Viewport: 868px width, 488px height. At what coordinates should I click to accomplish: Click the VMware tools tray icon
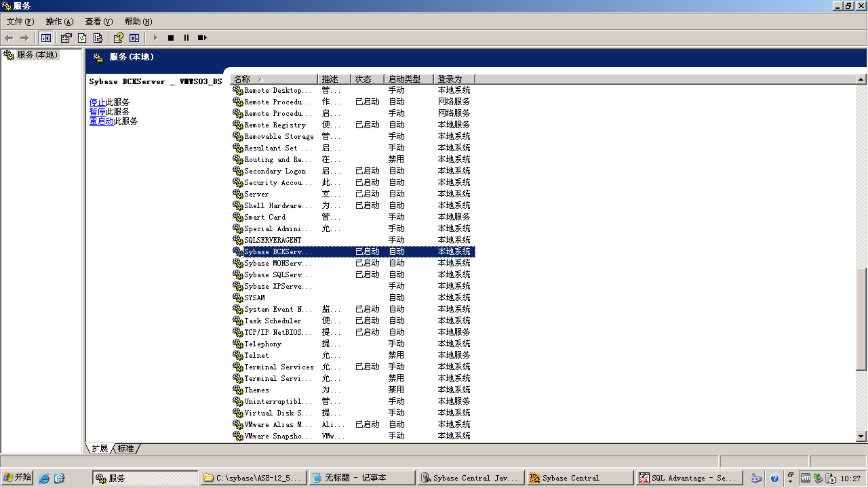[806, 478]
